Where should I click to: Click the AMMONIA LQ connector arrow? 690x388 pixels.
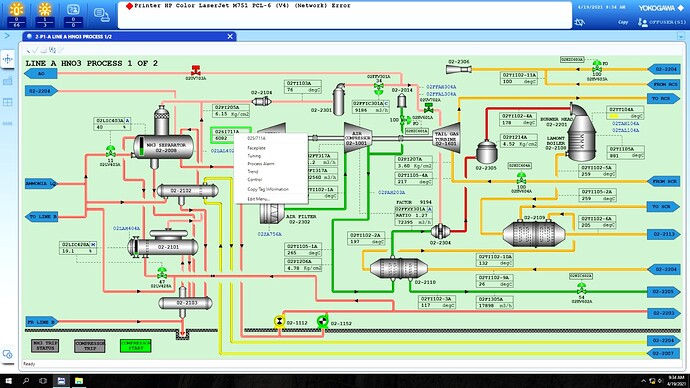point(40,183)
